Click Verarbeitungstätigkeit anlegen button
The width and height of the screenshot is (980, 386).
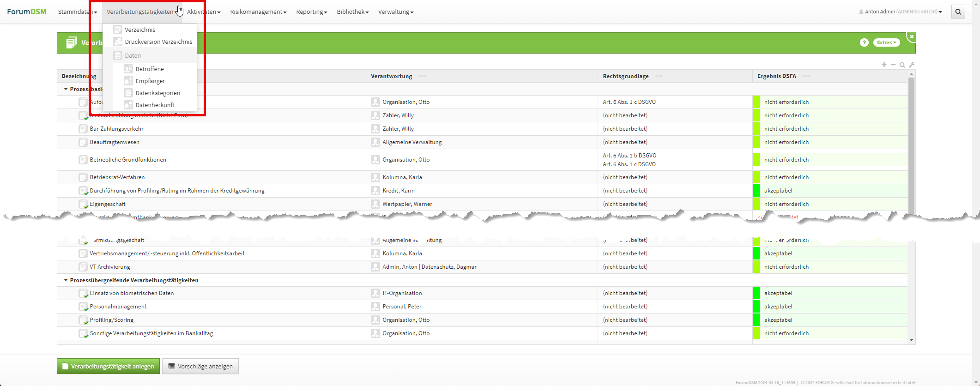(108, 366)
